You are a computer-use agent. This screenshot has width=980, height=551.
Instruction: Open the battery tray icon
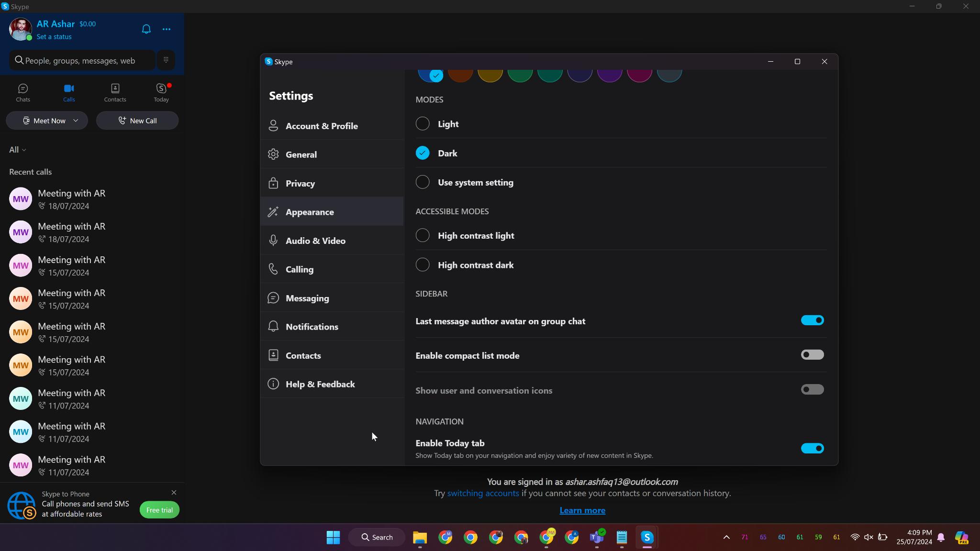click(883, 538)
